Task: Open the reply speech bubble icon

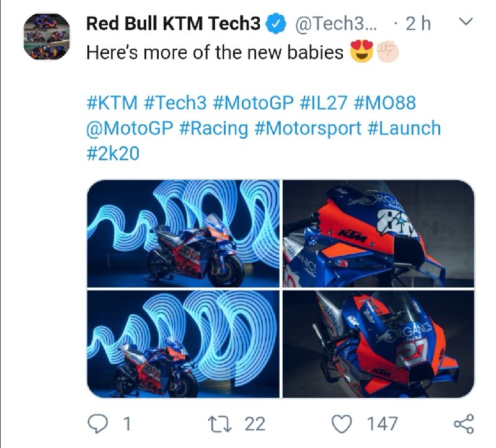Action: 98,424
